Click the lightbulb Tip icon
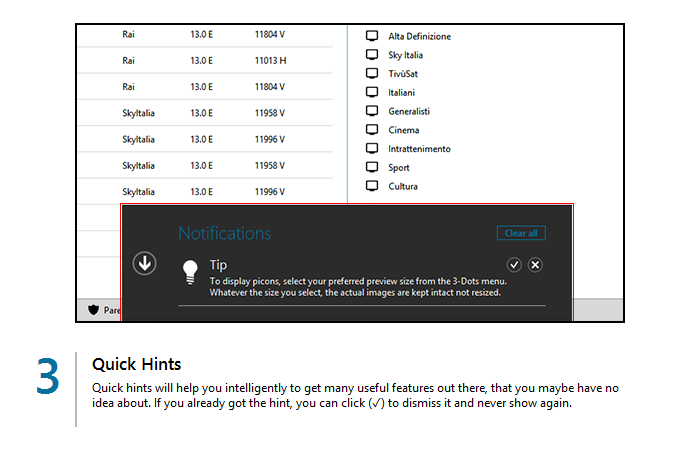The image size is (700, 450). [189, 270]
